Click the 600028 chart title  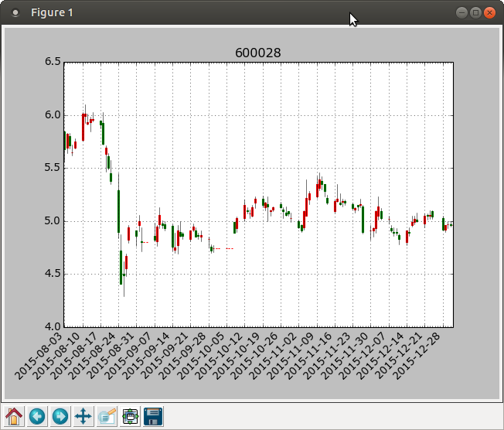257,53
